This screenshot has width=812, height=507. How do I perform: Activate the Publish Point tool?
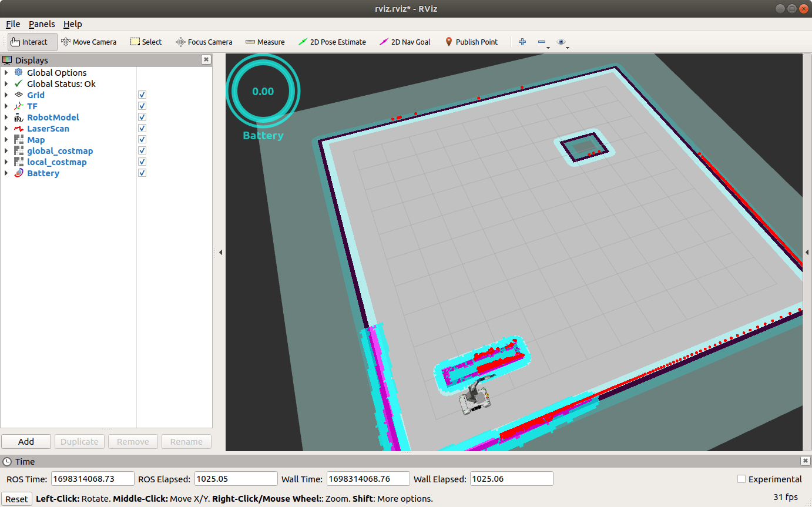pos(471,42)
